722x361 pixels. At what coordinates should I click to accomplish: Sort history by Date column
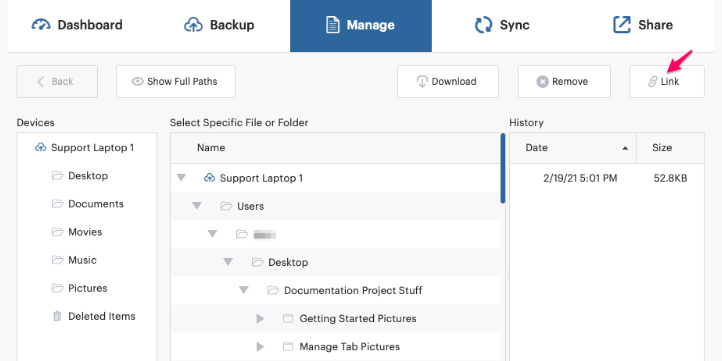point(573,148)
